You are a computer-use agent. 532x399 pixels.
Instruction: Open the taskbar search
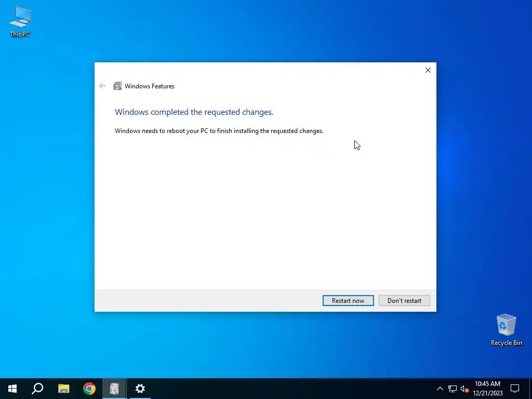(37, 389)
